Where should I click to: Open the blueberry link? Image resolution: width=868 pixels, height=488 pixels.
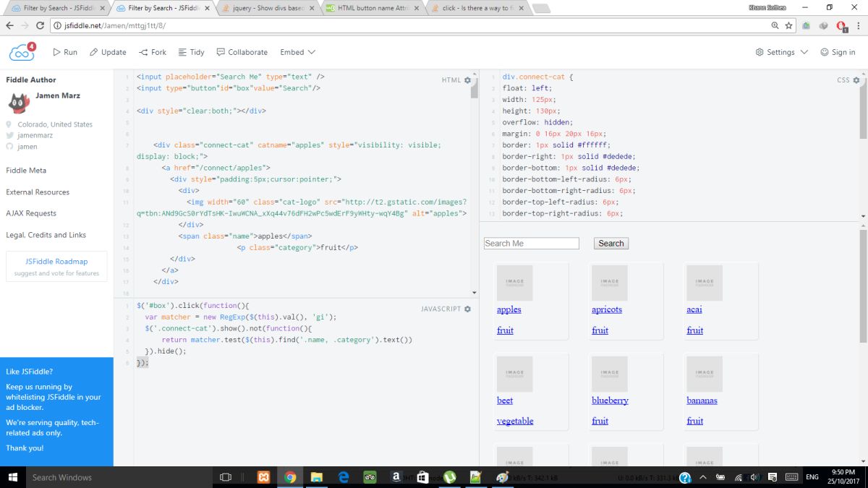[x=610, y=401]
